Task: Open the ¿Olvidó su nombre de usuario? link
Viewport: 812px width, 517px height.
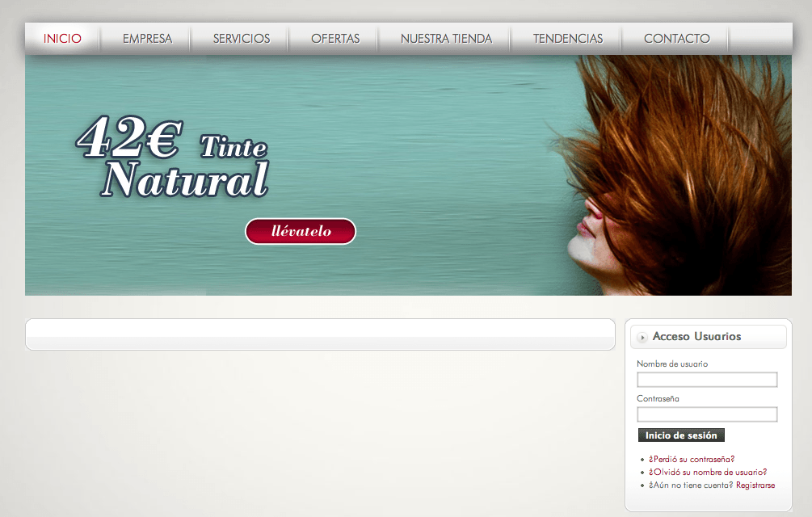Action: click(x=708, y=472)
